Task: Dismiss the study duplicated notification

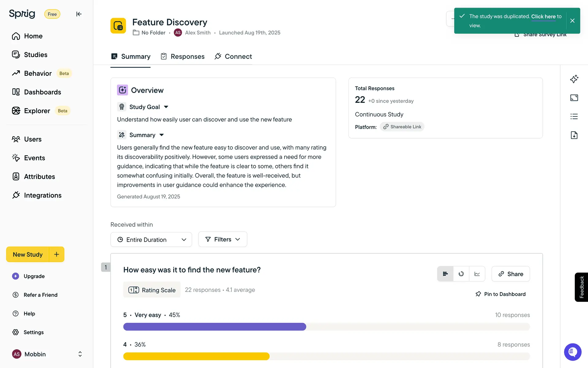Action: point(572,21)
